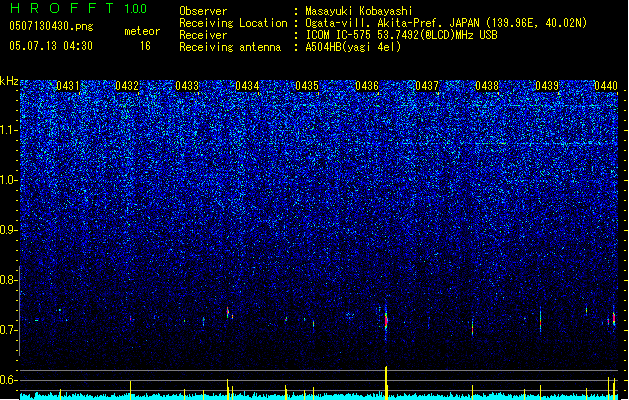Click the 'Receiving antenna' field label
Viewport: 629px width, 400px height.
point(230,47)
